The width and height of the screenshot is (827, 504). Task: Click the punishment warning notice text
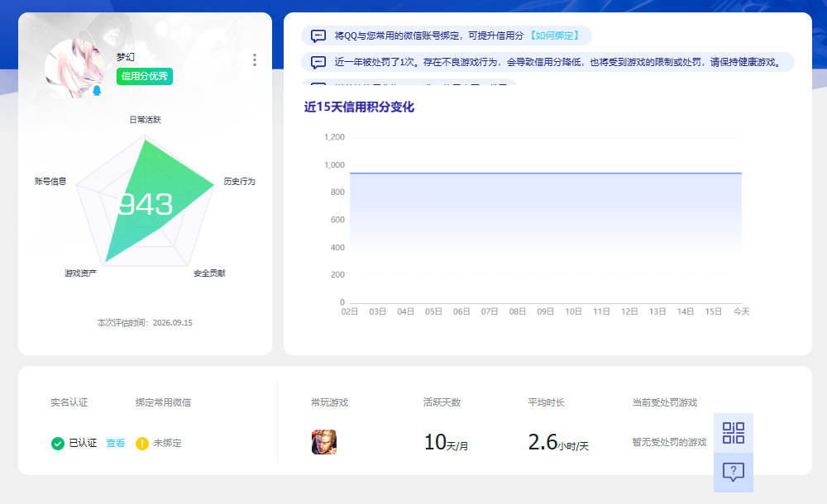[x=558, y=62]
